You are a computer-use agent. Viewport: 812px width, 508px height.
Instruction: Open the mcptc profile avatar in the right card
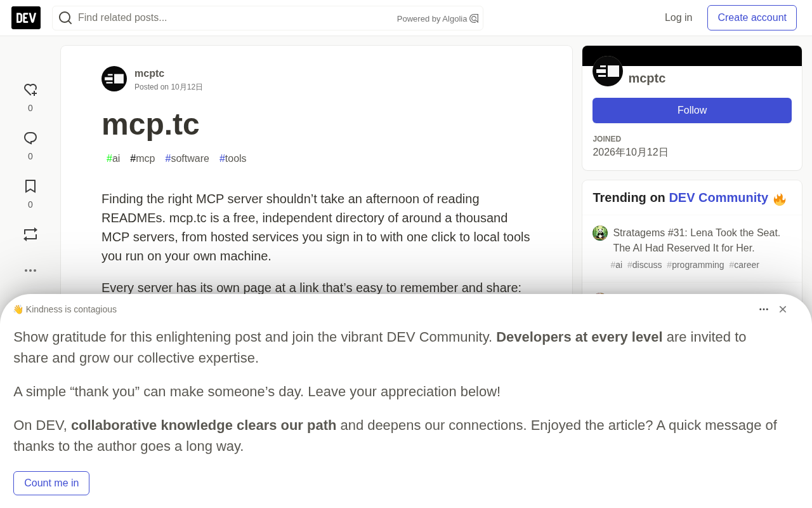coord(608,71)
